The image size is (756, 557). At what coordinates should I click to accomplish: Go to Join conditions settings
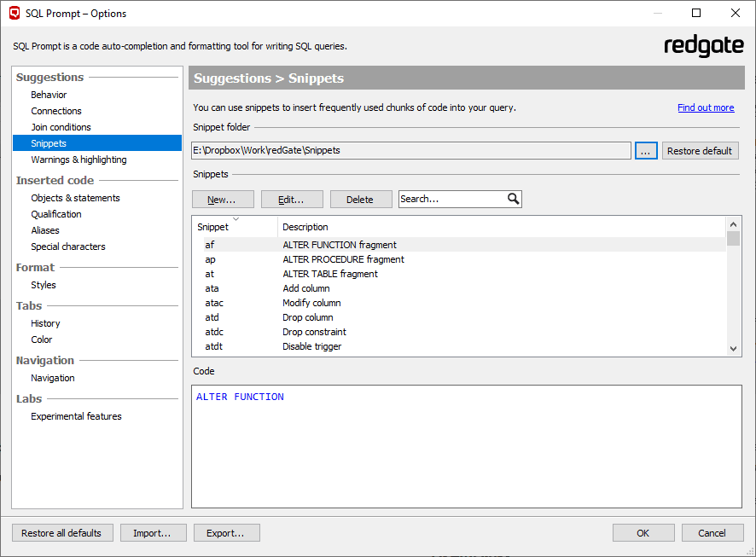click(61, 127)
